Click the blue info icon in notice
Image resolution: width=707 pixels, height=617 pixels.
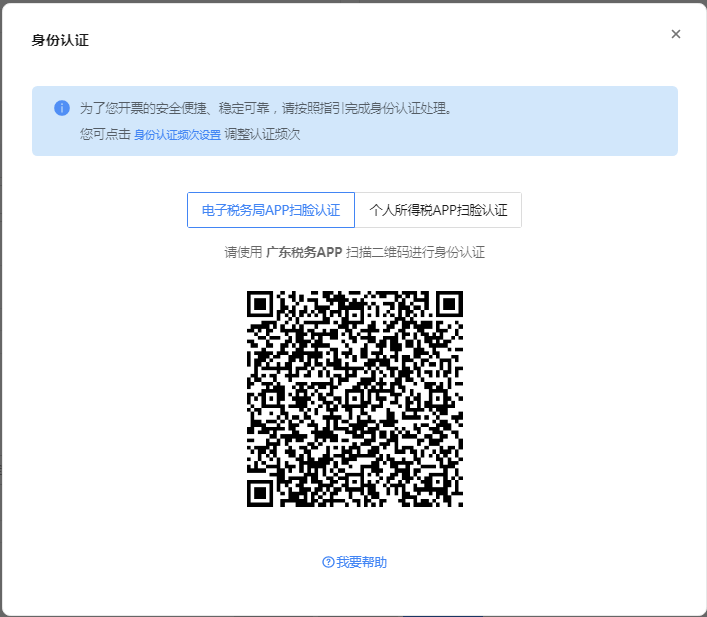pyautogui.click(x=62, y=108)
